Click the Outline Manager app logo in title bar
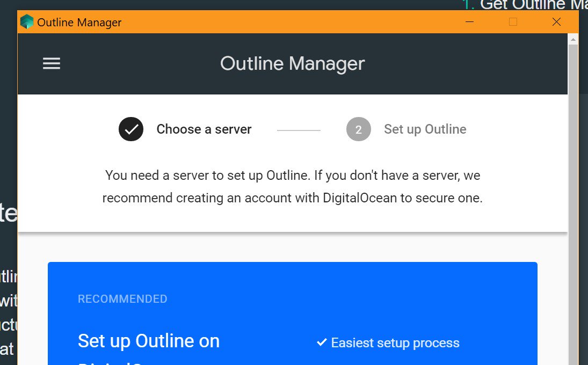Image resolution: width=588 pixels, height=365 pixels. click(27, 21)
